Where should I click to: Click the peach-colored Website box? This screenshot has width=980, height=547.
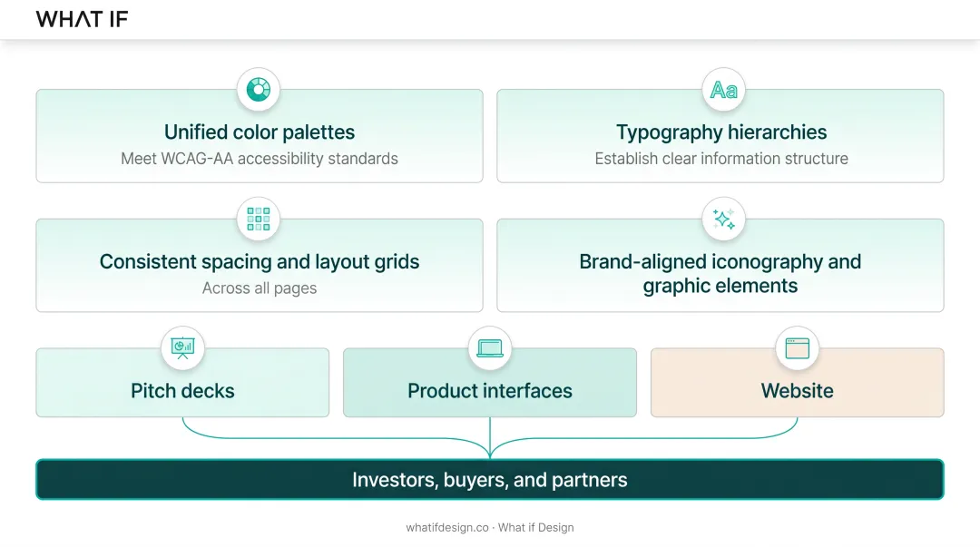tap(797, 383)
